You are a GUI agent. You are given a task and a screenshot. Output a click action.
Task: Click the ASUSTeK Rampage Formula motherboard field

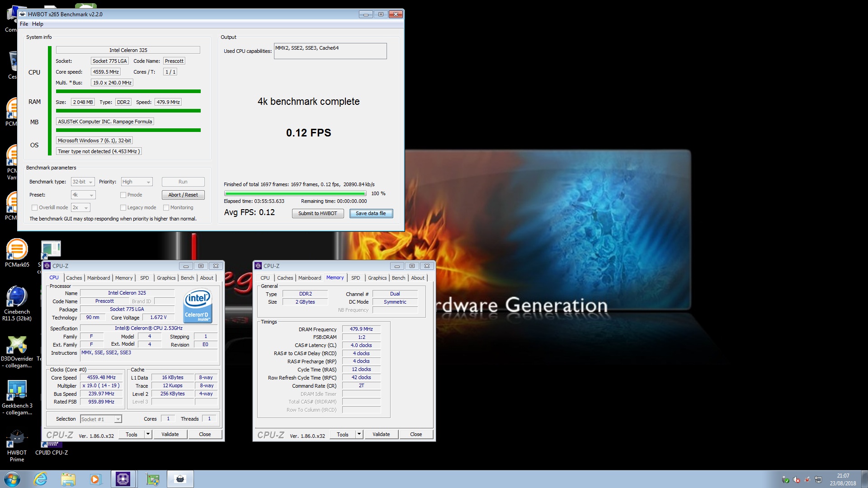(105, 122)
